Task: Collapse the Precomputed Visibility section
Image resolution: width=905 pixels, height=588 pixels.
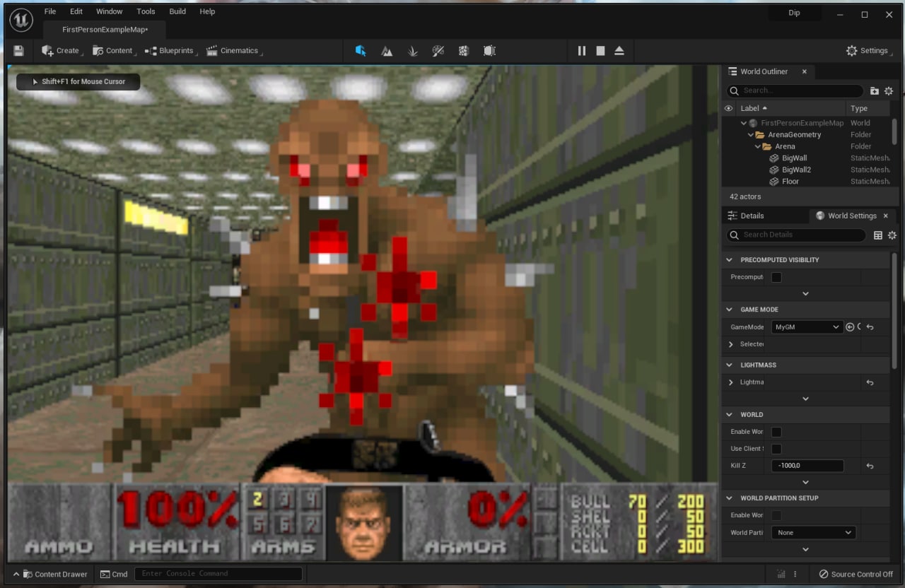Action: click(730, 260)
